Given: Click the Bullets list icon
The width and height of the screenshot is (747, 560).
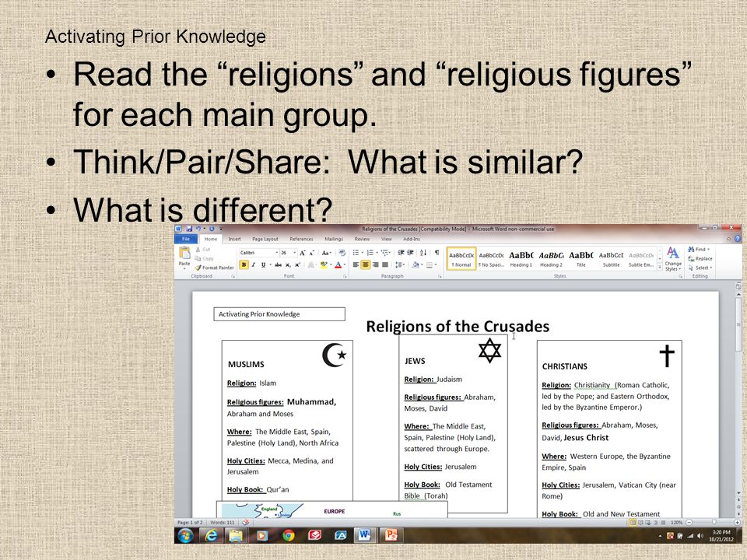Looking at the screenshot, I should [356, 252].
